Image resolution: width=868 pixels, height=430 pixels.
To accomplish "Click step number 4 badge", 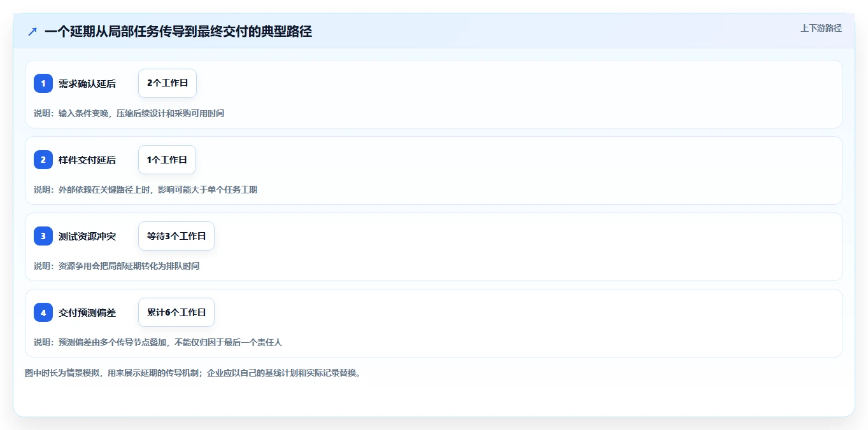I will point(43,312).
